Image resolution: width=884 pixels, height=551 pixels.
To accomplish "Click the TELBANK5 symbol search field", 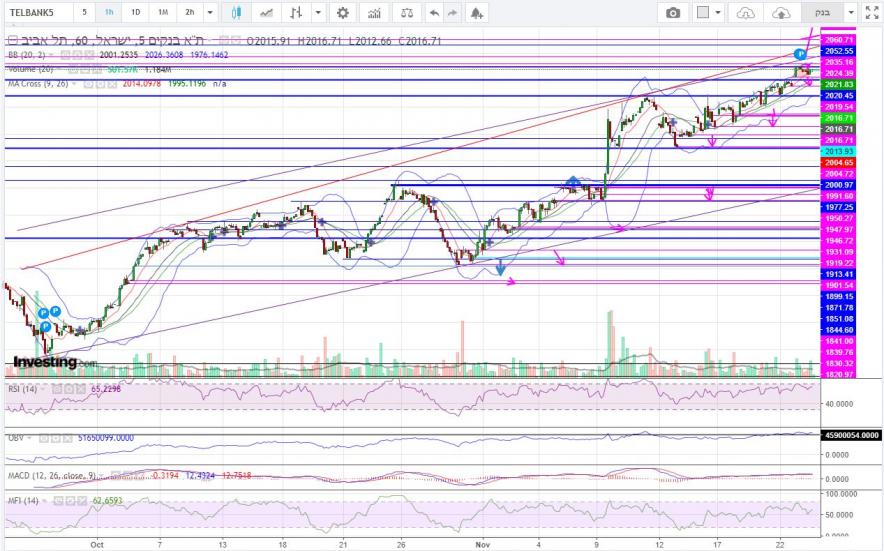I will point(37,13).
